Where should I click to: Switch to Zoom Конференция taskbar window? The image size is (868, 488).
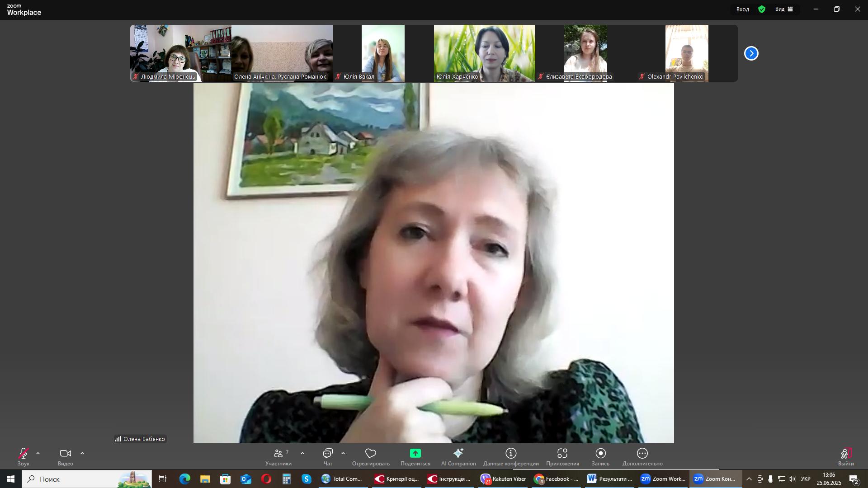tap(716, 479)
